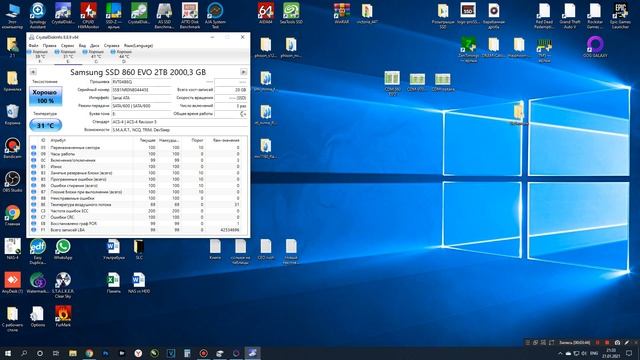Open WinRAR desktop icon
The width and height of the screenshot is (640, 360).
342,13
